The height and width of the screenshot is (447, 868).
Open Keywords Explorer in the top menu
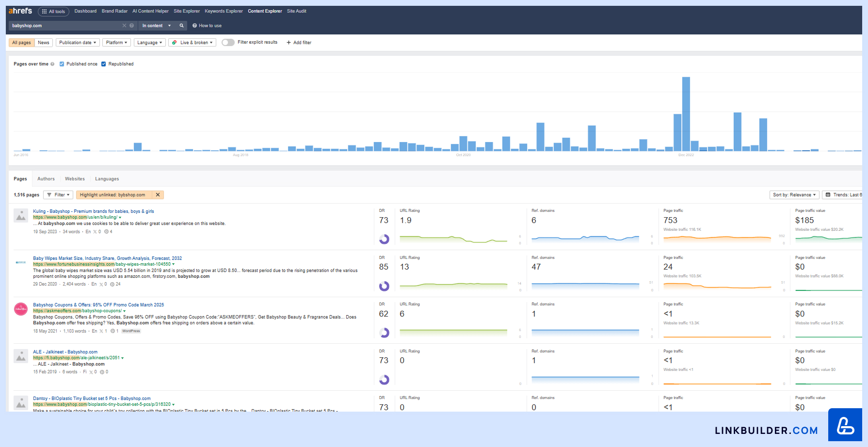224,11
